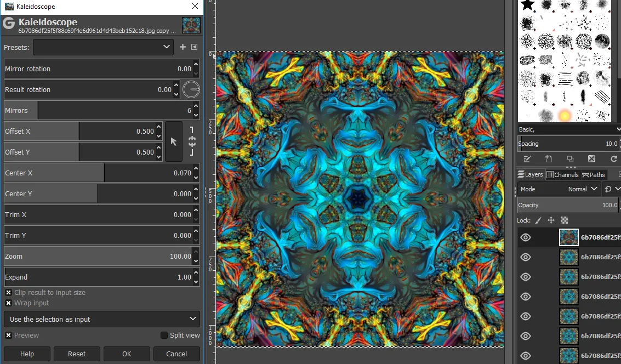This screenshot has height=364, width=621.
Task: Reset the Kaleidoscope settings
Action: point(77,354)
